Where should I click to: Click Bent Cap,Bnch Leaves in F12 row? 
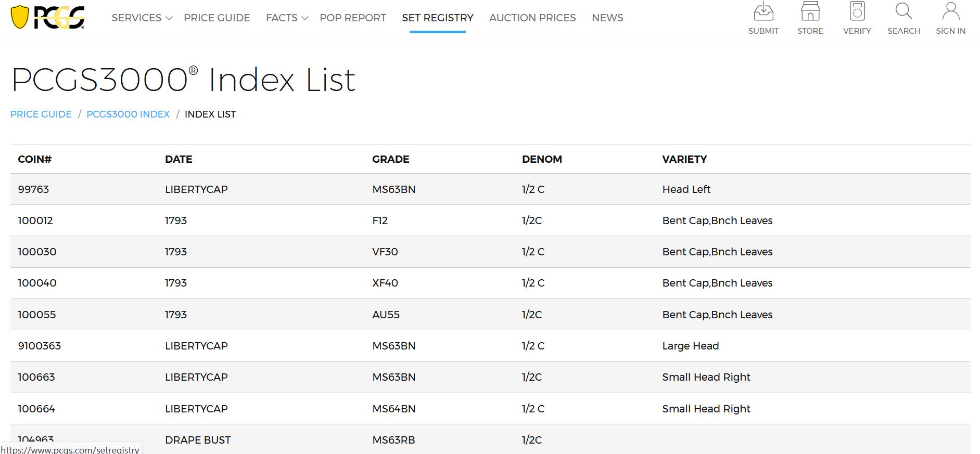tap(717, 220)
